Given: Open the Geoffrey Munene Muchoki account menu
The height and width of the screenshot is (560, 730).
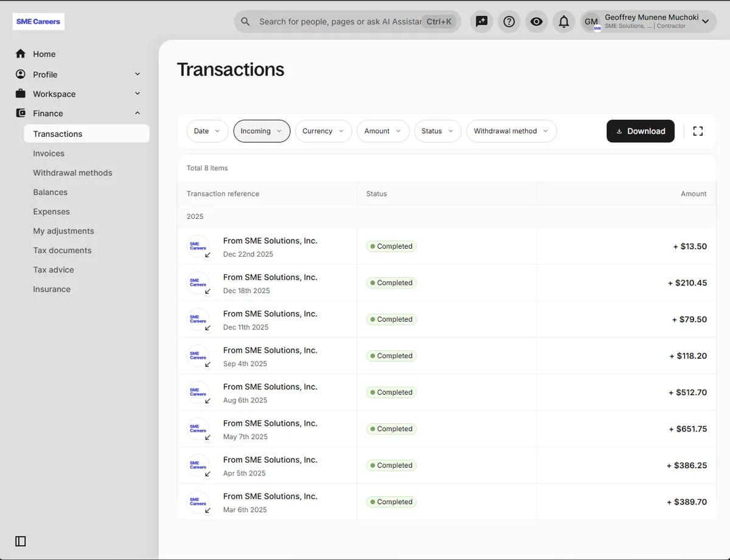Looking at the screenshot, I should click(x=648, y=22).
